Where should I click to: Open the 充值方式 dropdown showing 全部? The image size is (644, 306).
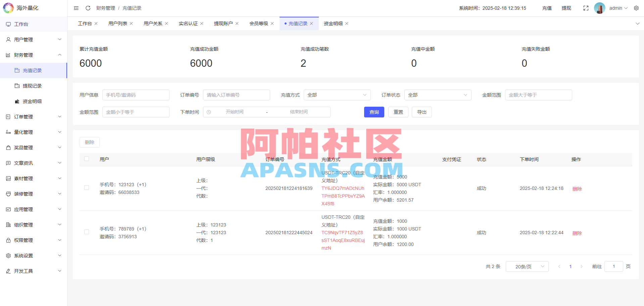pos(337,95)
